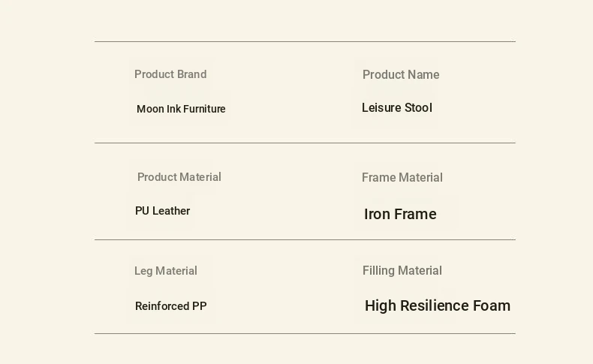Click the Product Name label
Image resolution: width=593 pixels, height=364 pixels.
pos(401,74)
